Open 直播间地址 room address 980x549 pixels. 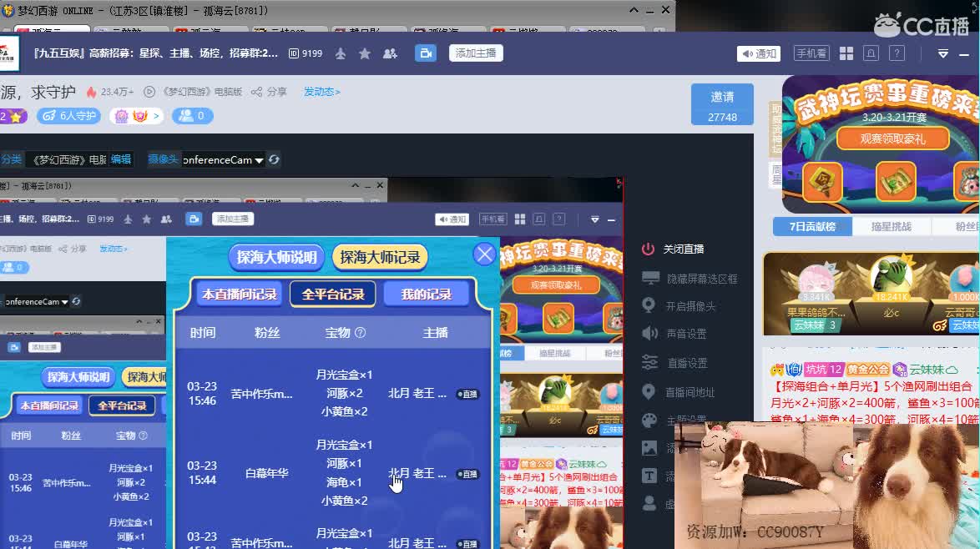[x=690, y=392]
